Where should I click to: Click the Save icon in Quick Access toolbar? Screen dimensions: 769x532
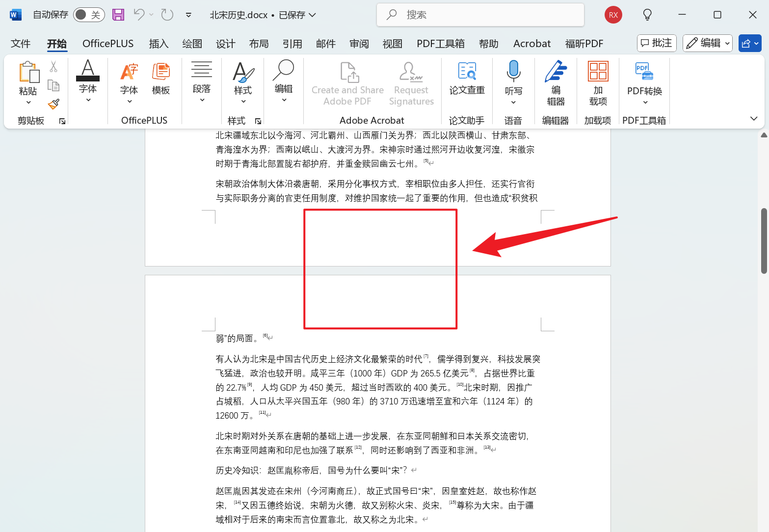pyautogui.click(x=118, y=15)
